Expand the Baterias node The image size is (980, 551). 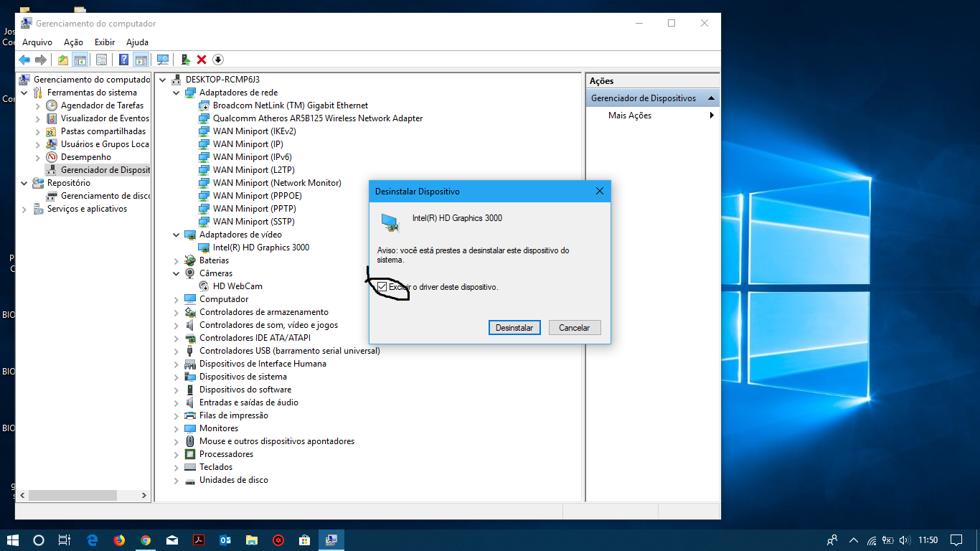tap(176, 260)
